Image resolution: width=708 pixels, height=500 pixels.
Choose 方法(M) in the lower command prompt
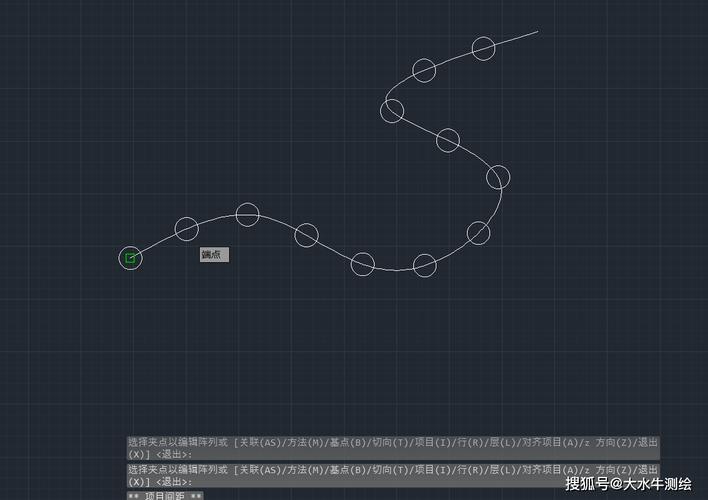pos(305,470)
